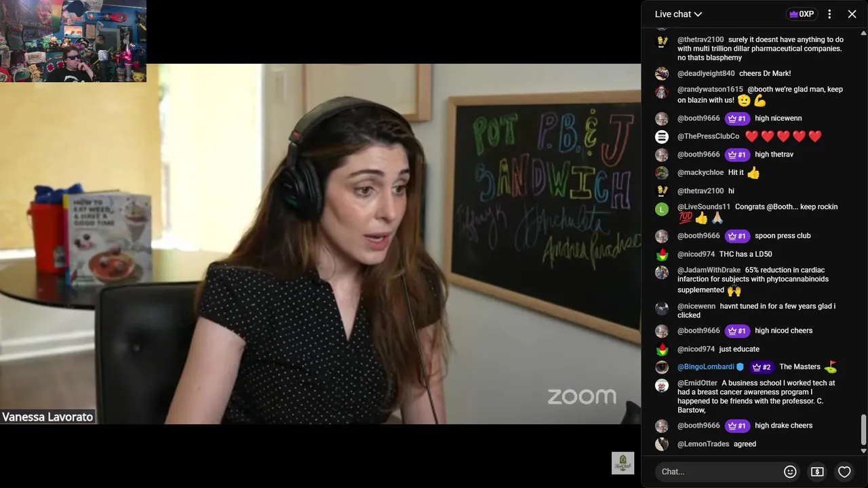Click the #1 crown badge beside 'high nicod cheers'

(x=737, y=331)
